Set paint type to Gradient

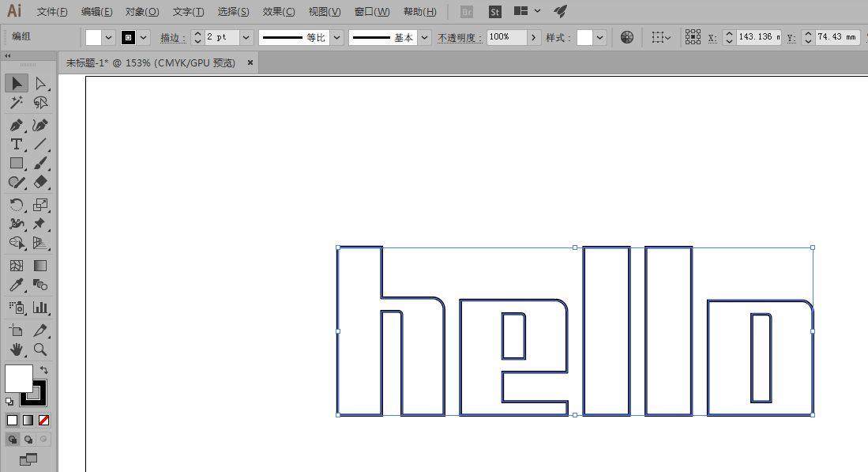click(x=28, y=421)
